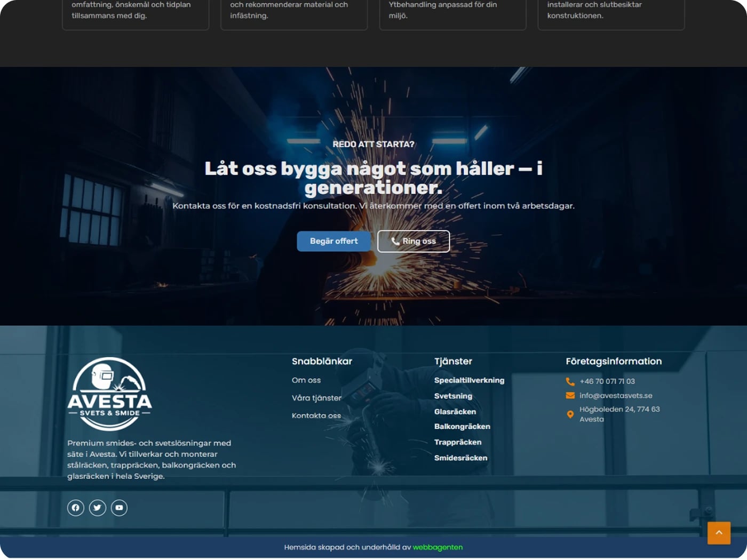747x560 pixels.
Task: Click the Avesta Svets & Smide logo
Action: pos(110,394)
